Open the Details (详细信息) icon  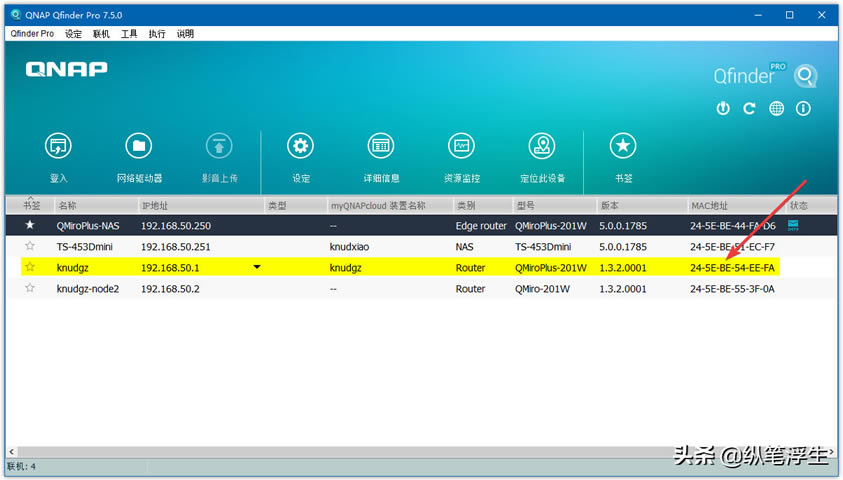coord(381,146)
